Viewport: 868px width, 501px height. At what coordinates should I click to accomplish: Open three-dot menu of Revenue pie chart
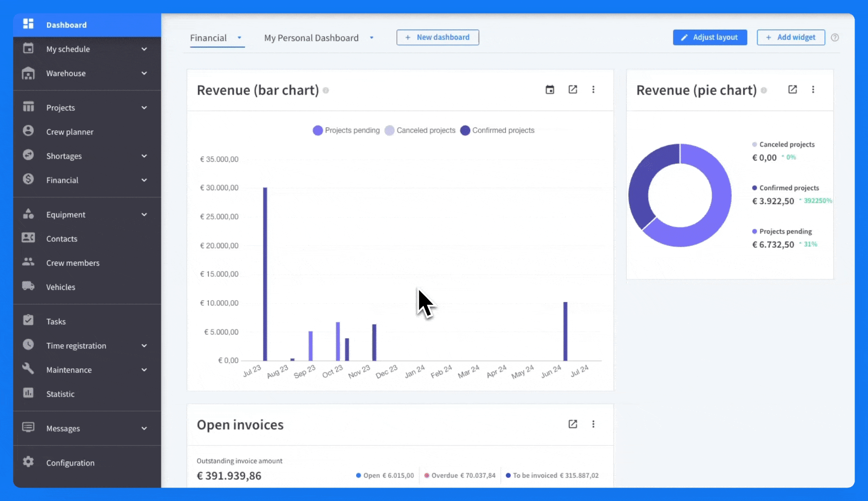tap(813, 90)
